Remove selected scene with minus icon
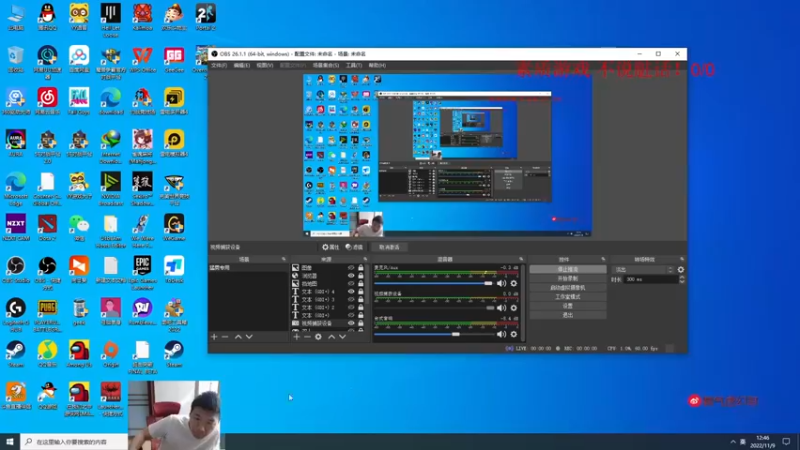Screen dimensions: 800x450 tap(225, 337)
